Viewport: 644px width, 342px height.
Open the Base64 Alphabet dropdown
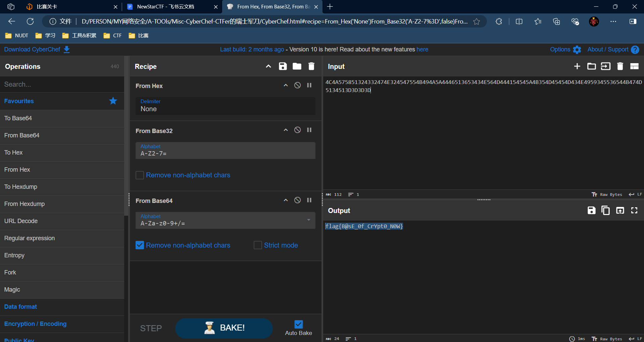coord(308,220)
